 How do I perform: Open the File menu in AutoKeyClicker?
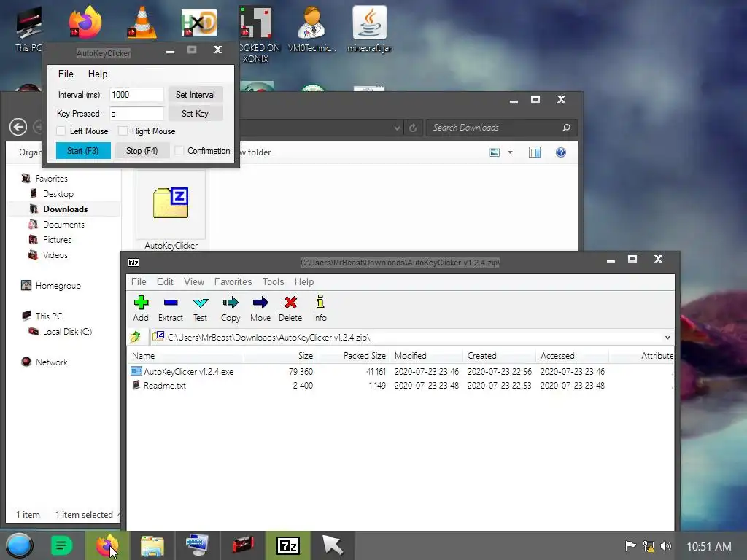coord(66,74)
